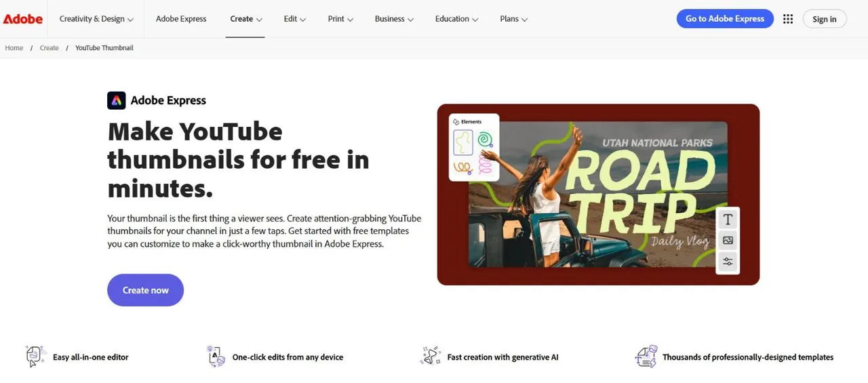This screenshot has height=383, width=868.
Task: Select the adjustments sliders icon on thumbnail
Action: pyautogui.click(x=728, y=262)
